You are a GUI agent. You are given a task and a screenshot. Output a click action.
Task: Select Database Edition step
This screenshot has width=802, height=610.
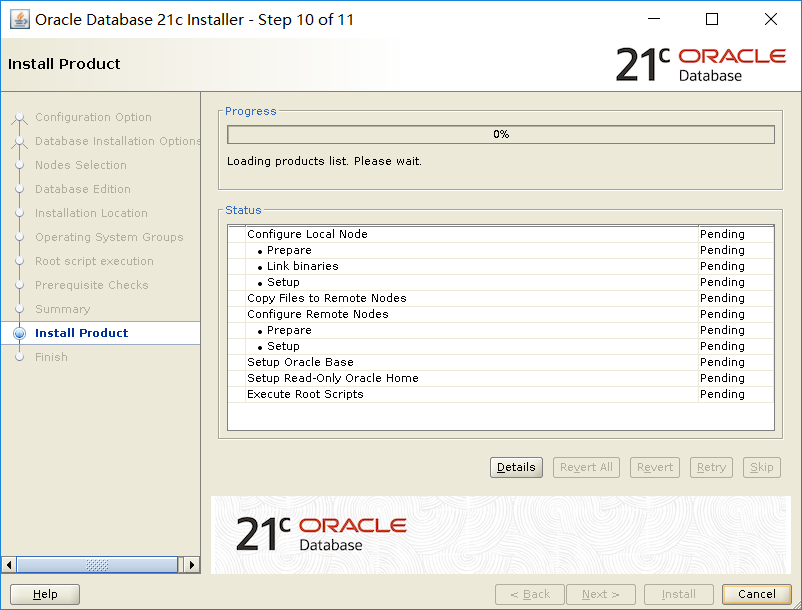point(83,189)
